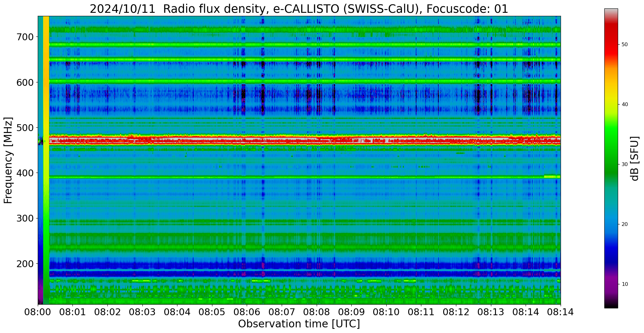
Task: Click the 08:02 time tick label
Action: (108, 312)
